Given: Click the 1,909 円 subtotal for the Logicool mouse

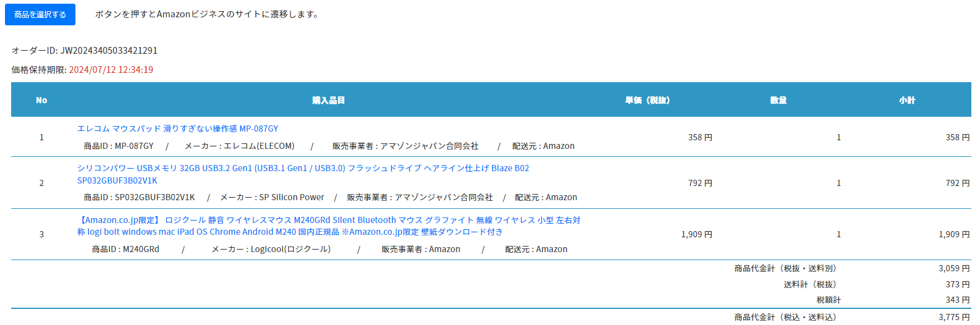Looking at the screenshot, I should 954,234.
